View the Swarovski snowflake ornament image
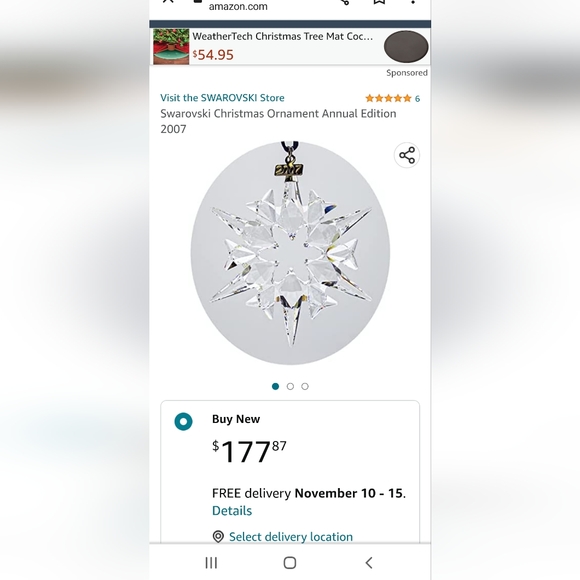Viewport: 580px width, 580px height. (290, 253)
